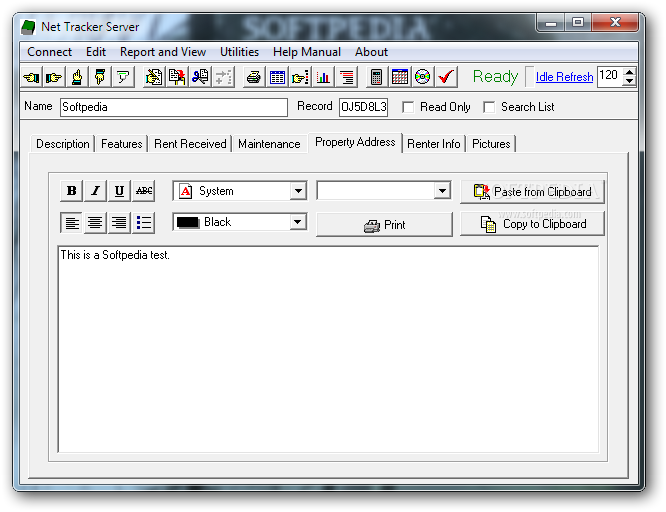This screenshot has width=666, height=512.
Task: Open the About menu
Action: (371, 52)
